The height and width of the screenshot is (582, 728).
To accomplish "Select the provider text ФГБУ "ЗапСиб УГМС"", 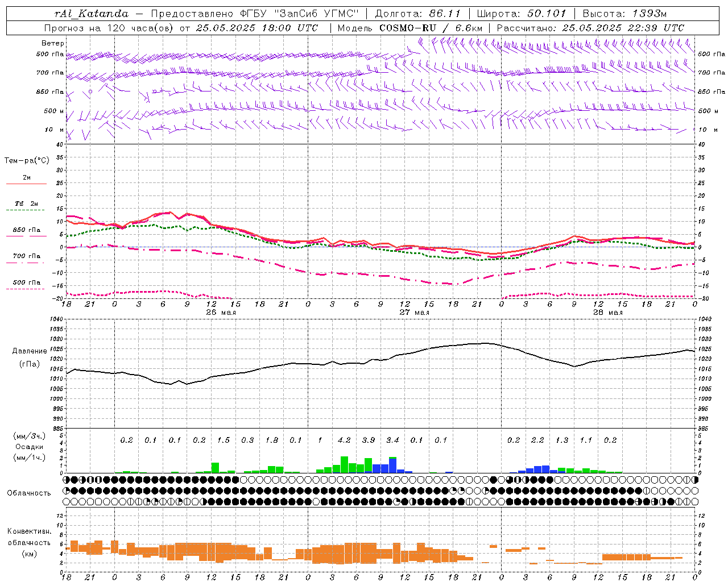I will [x=298, y=14].
